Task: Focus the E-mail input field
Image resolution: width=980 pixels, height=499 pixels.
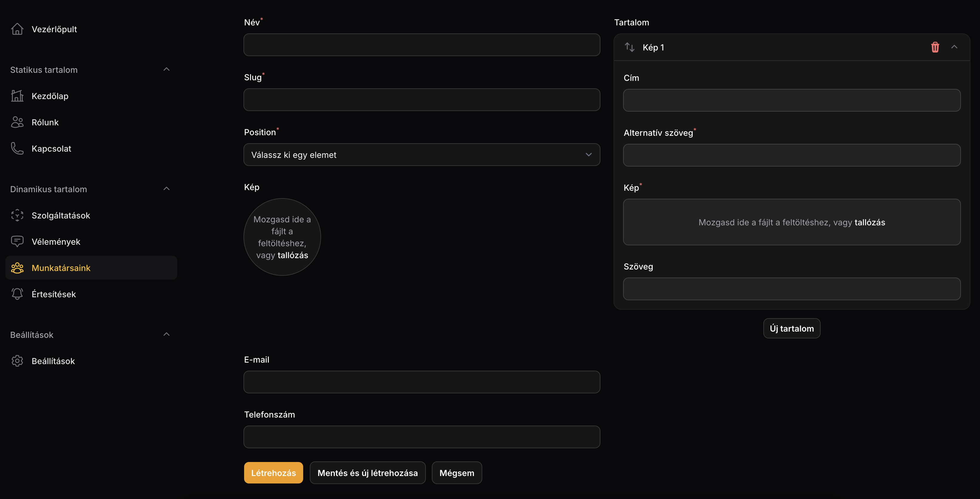Action: click(422, 382)
